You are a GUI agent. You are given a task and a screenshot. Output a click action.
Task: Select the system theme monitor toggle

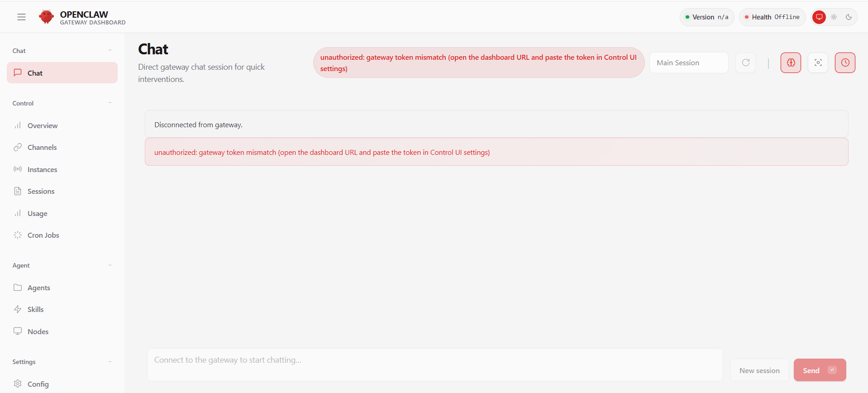[x=819, y=17]
